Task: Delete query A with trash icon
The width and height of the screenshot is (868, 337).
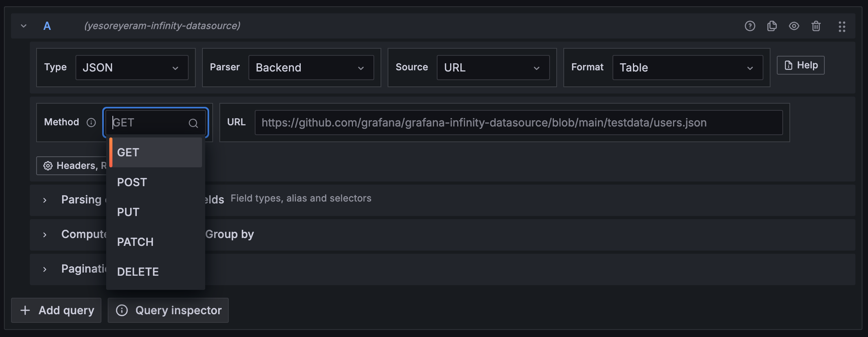Action: (x=816, y=26)
